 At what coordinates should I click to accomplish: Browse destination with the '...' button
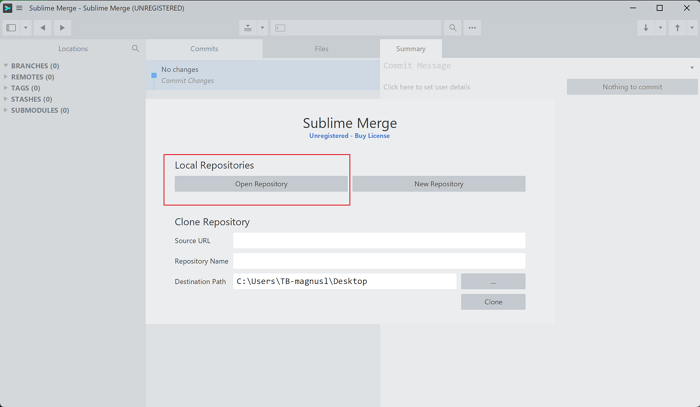[x=493, y=282]
